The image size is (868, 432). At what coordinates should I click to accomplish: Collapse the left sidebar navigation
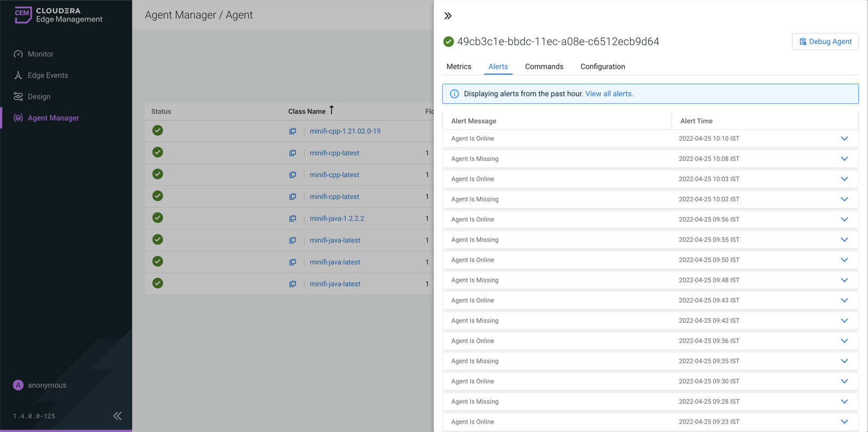pyautogui.click(x=117, y=416)
